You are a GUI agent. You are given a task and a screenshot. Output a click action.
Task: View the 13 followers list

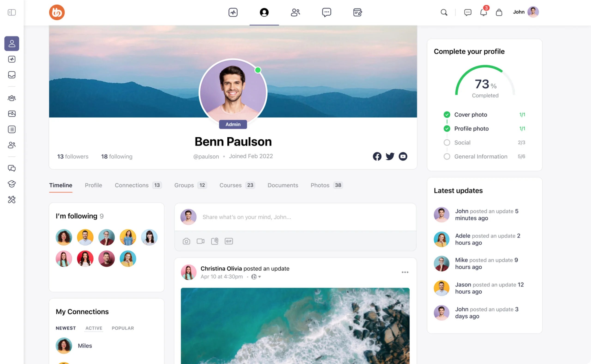(x=73, y=156)
